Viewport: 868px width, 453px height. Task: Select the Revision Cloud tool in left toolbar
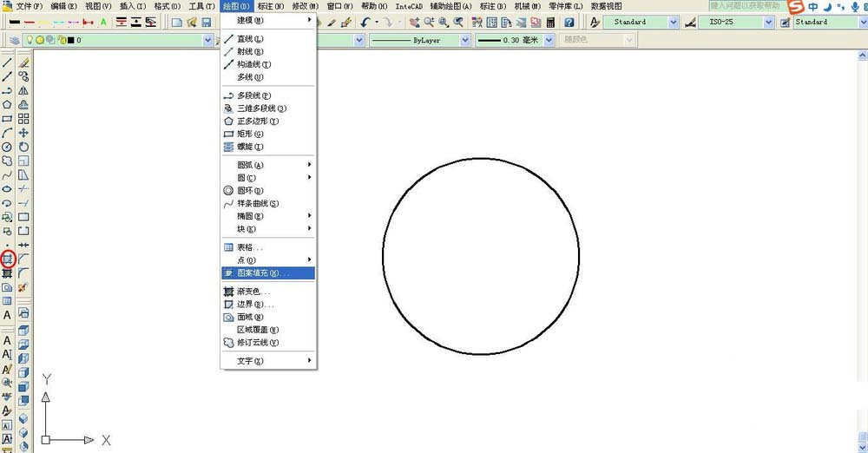(7, 161)
